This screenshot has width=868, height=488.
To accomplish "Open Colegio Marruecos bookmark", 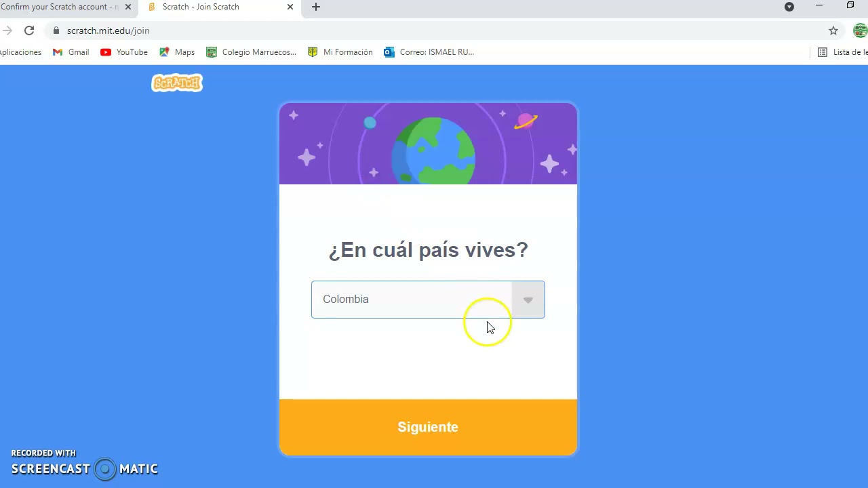I will [251, 52].
